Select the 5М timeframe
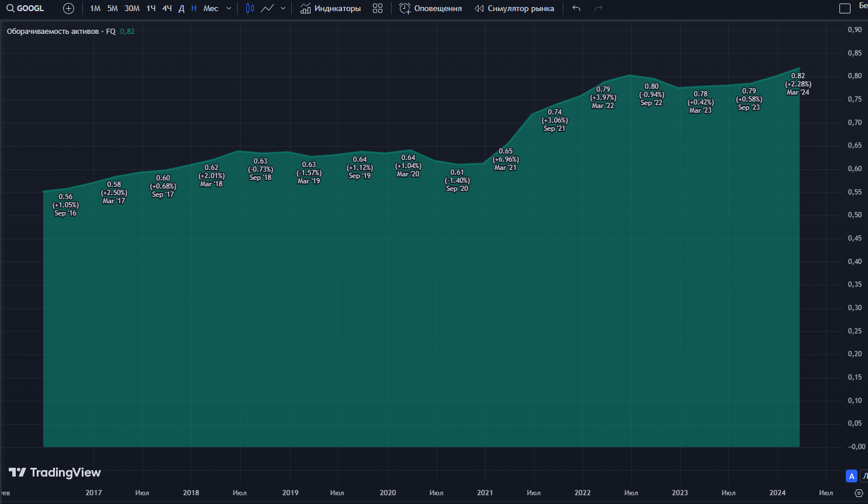This screenshot has height=504, width=868. click(x=113, y=8)
